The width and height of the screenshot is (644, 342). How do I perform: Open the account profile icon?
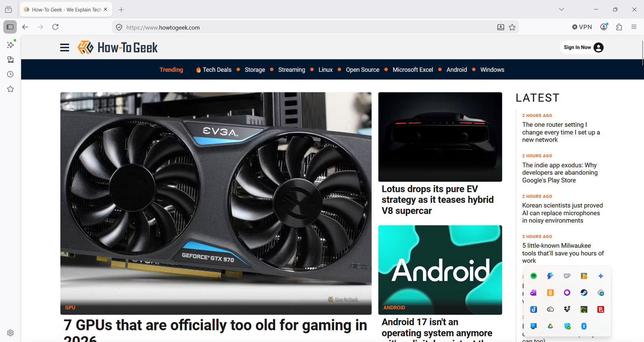coord(604,27)
